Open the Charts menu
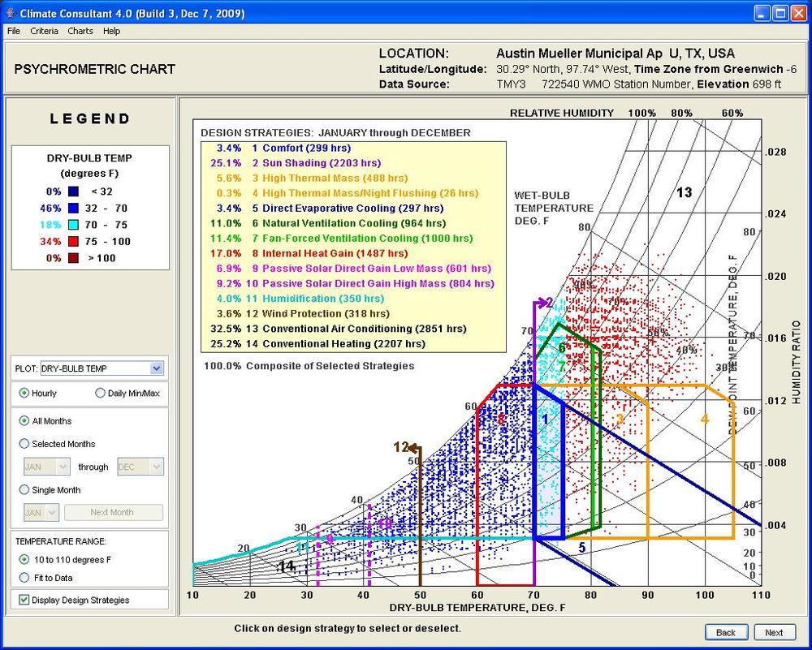 pos(80,31)
